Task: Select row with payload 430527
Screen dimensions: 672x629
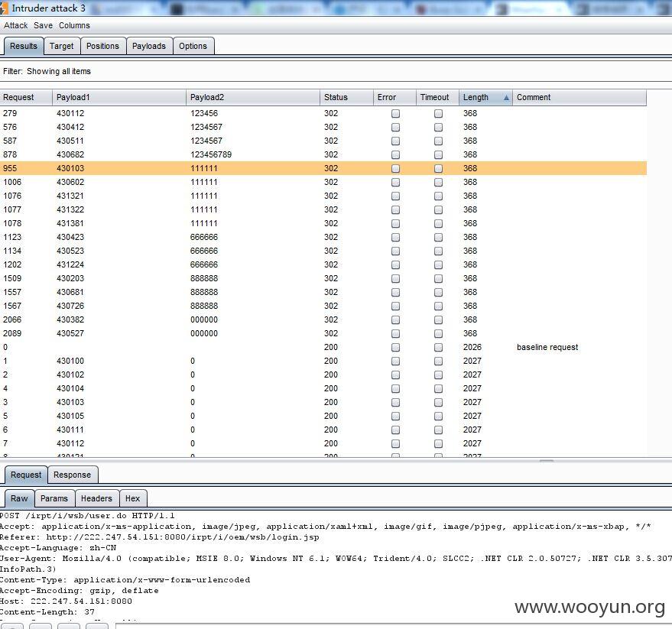Action: pos(323,333)
